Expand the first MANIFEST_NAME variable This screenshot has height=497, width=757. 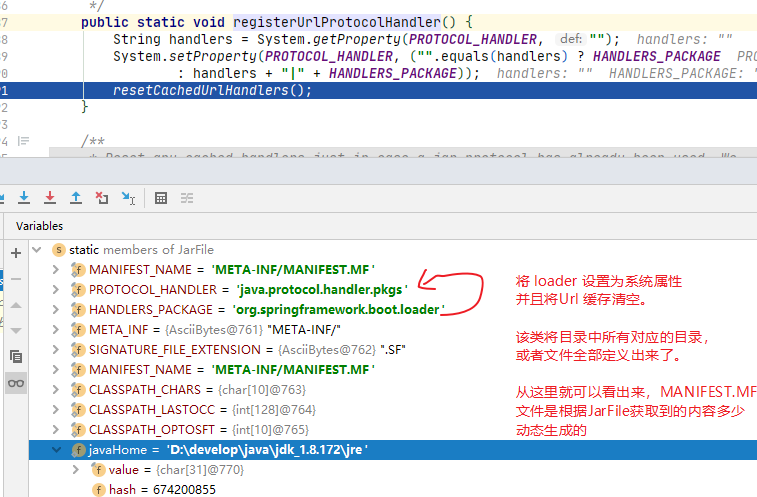(56, 270)
